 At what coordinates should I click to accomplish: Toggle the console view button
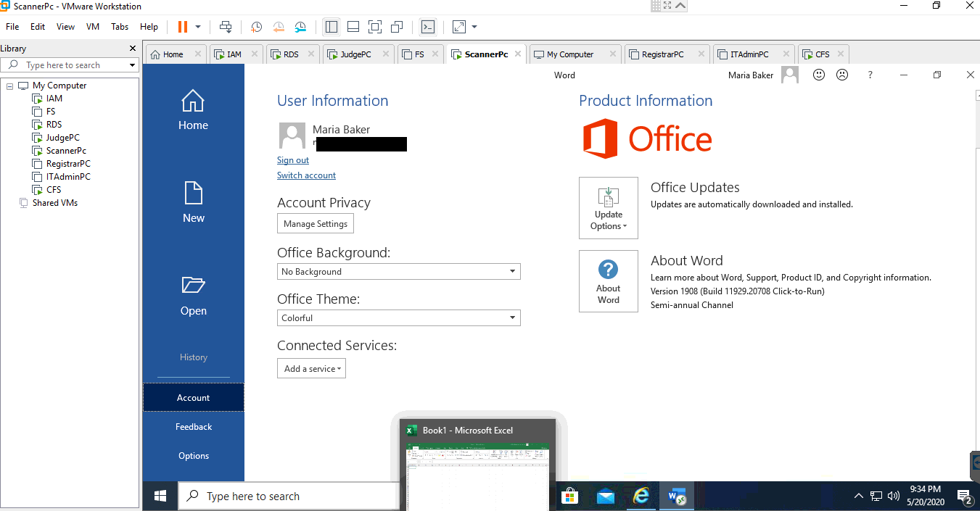pyautogui.click(x=428, y=27)
